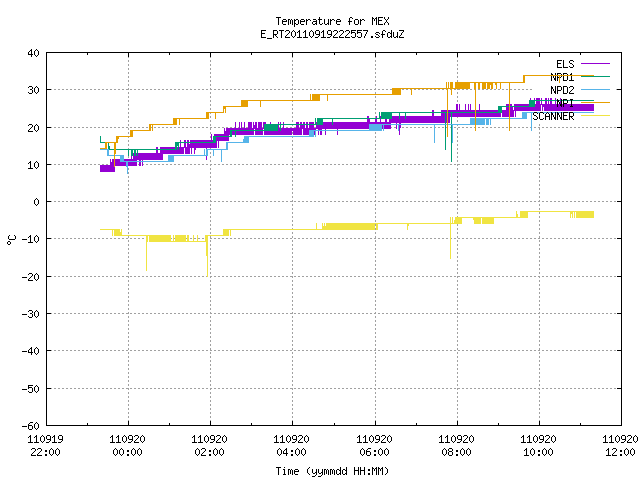Click the x-axis tick label 110920 08:00
The image size is (640, 480).
point(456,446)
